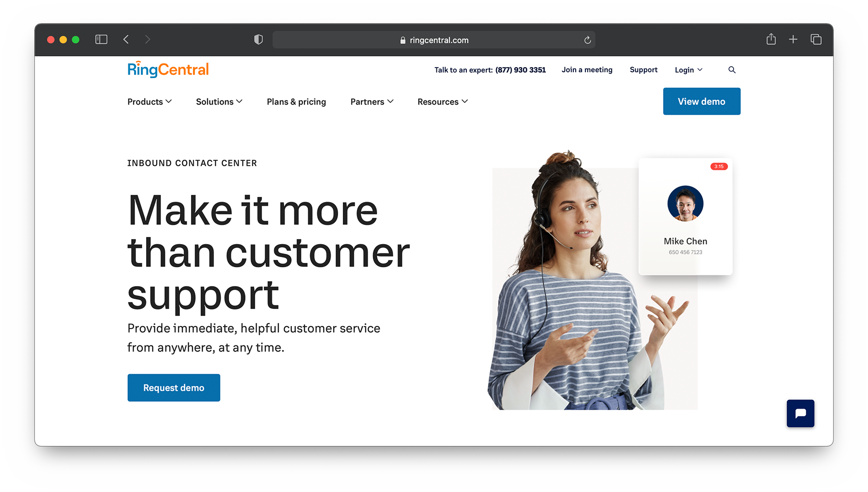Click the privacy shield icon
The width and height of the screenshot is (868, 492).
tap(258, 40)
